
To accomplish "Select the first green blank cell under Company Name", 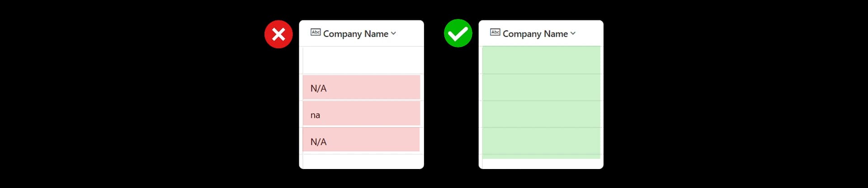I will 541,60.
